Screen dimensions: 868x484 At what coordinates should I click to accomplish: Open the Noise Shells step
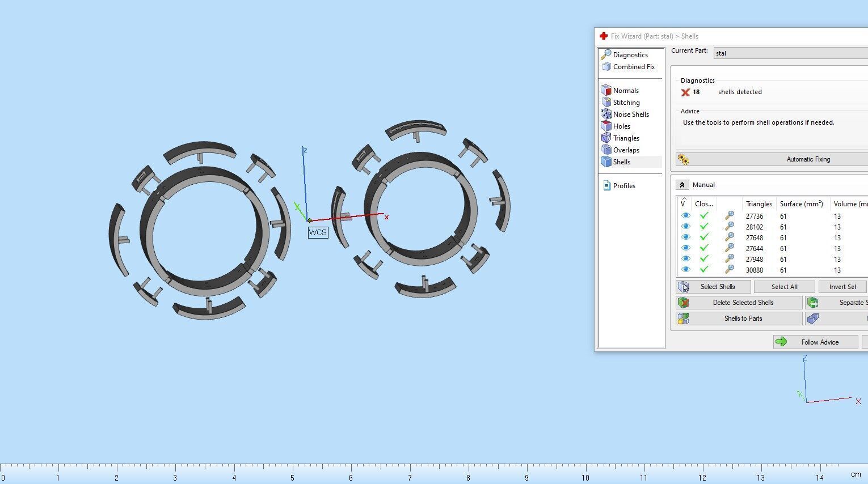point(631,114)
